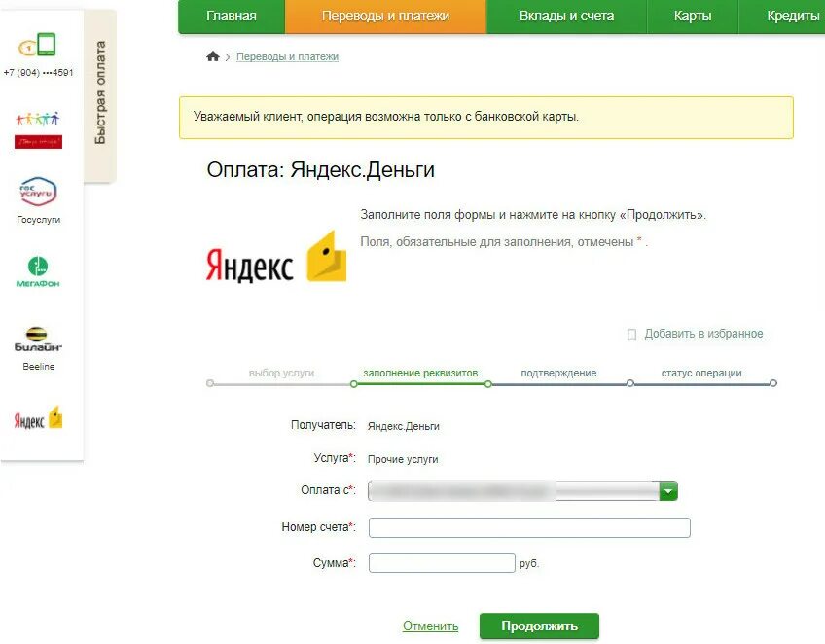The height and width of the screenshot is (644, 825).
Task: Click the yellow bank card notice message
Action: point(486,118)
